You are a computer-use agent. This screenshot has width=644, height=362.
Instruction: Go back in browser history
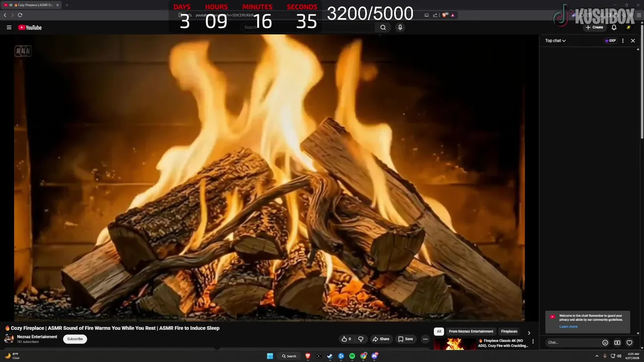tap(5, 15)
